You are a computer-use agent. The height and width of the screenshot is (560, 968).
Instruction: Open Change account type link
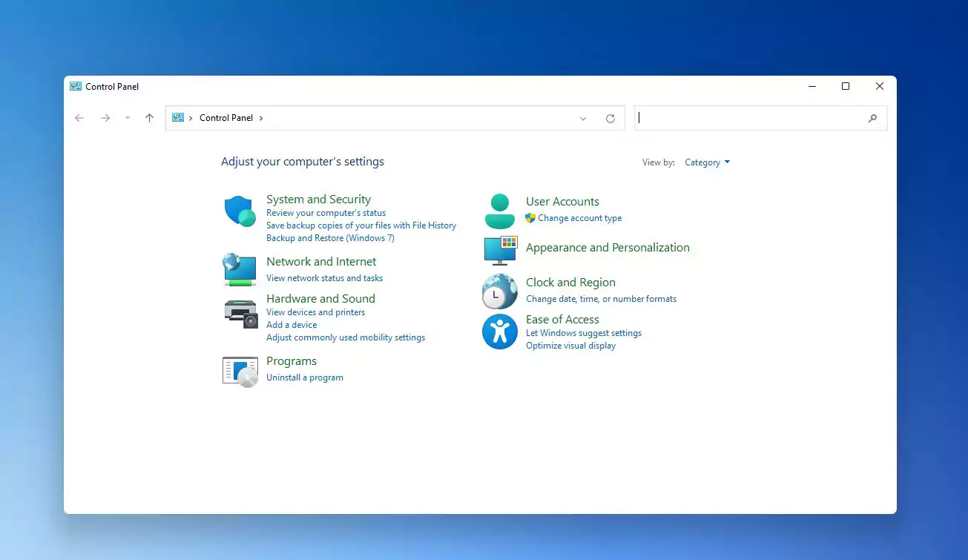(579, 218)
